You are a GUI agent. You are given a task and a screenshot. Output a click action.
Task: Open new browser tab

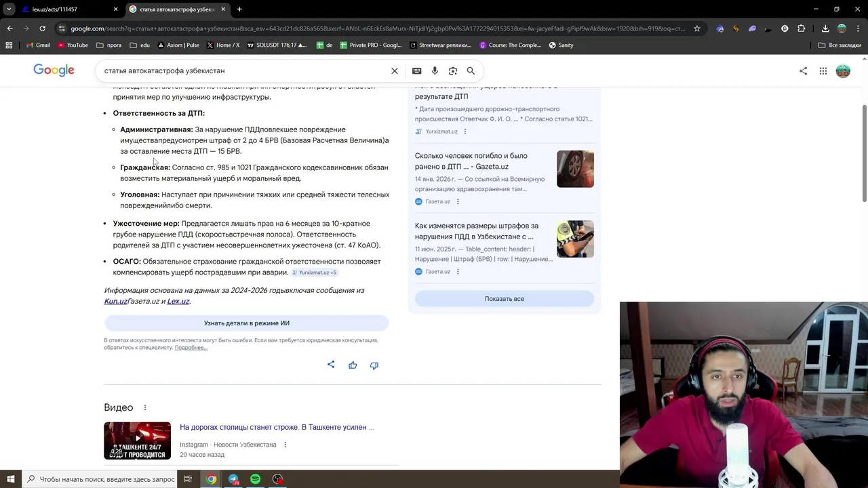pos(239,9)
